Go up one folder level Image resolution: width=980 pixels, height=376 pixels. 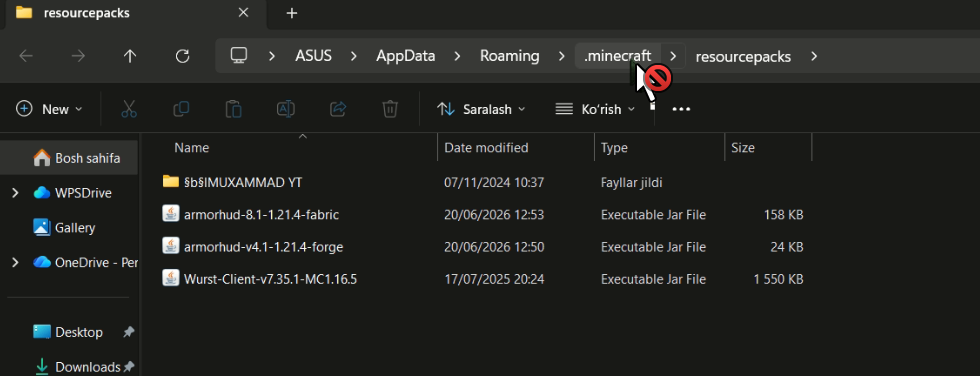[x=130, y=56]
